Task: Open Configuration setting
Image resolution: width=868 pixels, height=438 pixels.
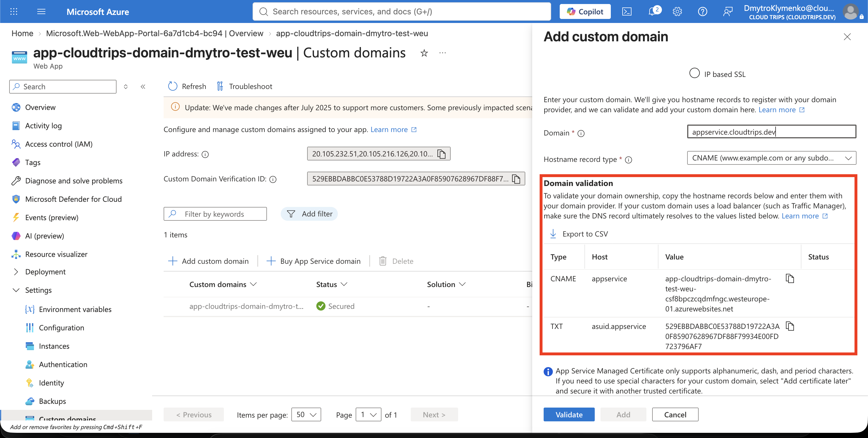Action: (62, 328)
